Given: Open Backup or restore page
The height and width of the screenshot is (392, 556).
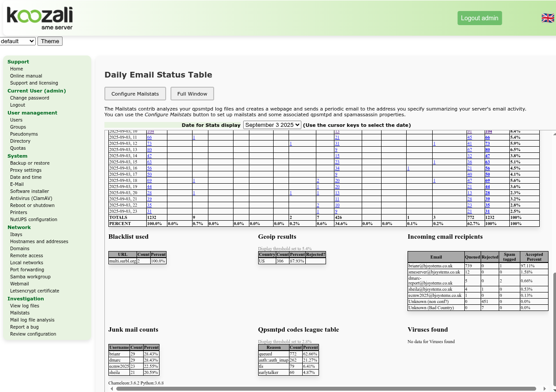Looking at the screenshot, I should [x=30, y=163].
